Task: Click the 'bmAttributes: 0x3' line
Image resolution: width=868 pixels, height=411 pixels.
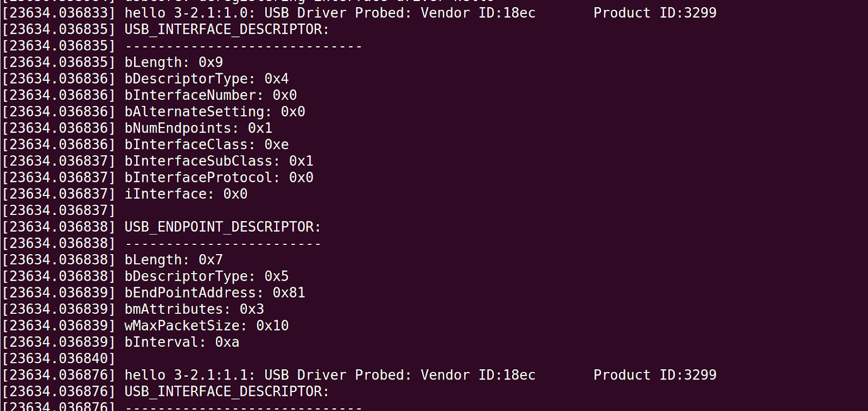Action: click(194, 309)
